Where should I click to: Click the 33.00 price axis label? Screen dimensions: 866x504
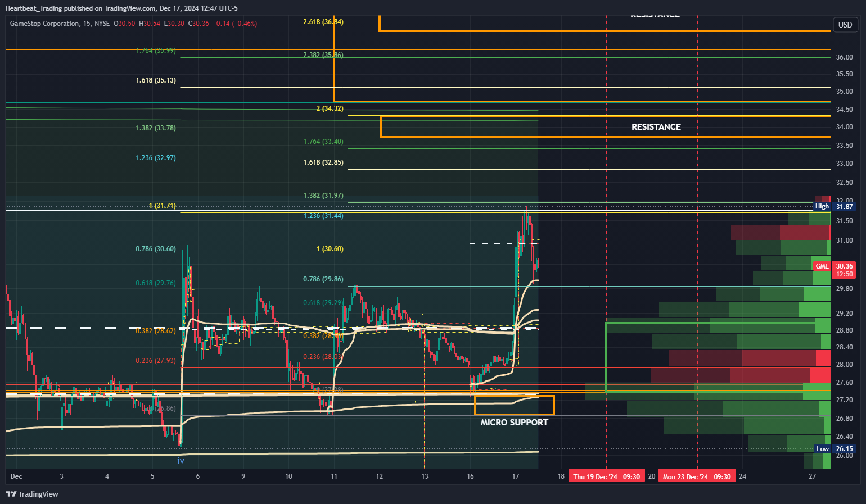pos(844,164)
